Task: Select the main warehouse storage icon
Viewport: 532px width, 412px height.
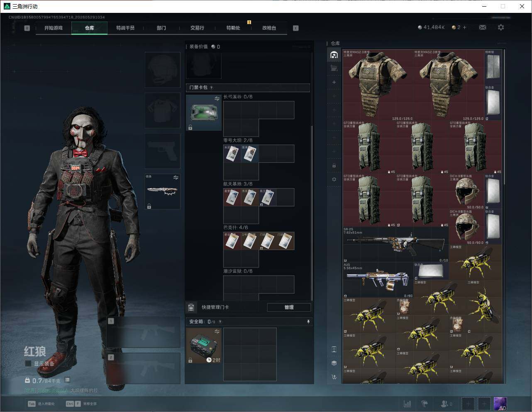Action: coord(334,55)
